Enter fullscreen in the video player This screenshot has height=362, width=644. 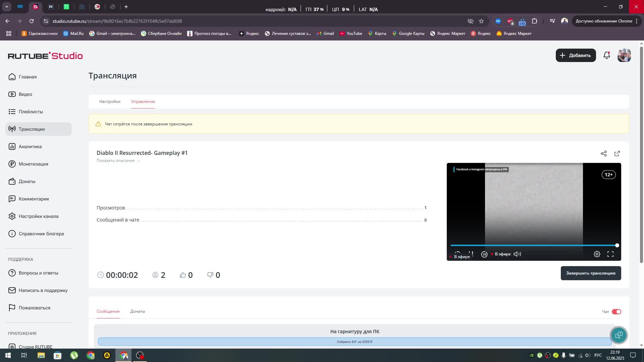tap(610, 254)
